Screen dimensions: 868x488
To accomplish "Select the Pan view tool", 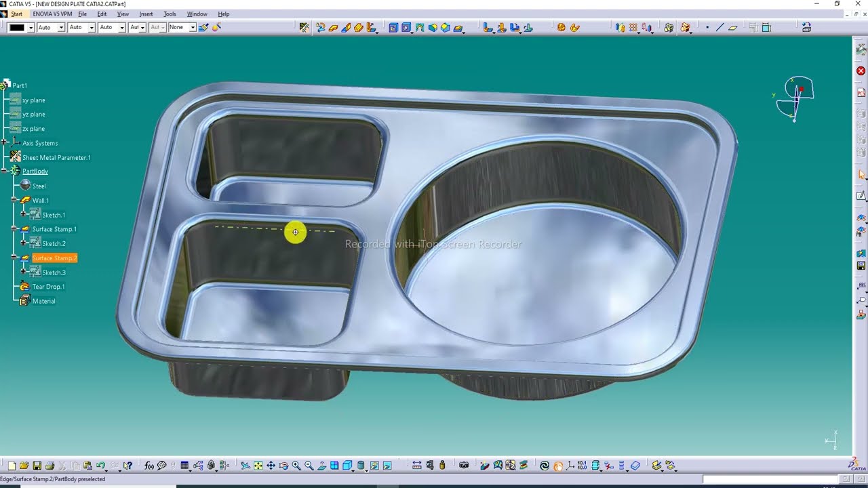I will (271, 466).
